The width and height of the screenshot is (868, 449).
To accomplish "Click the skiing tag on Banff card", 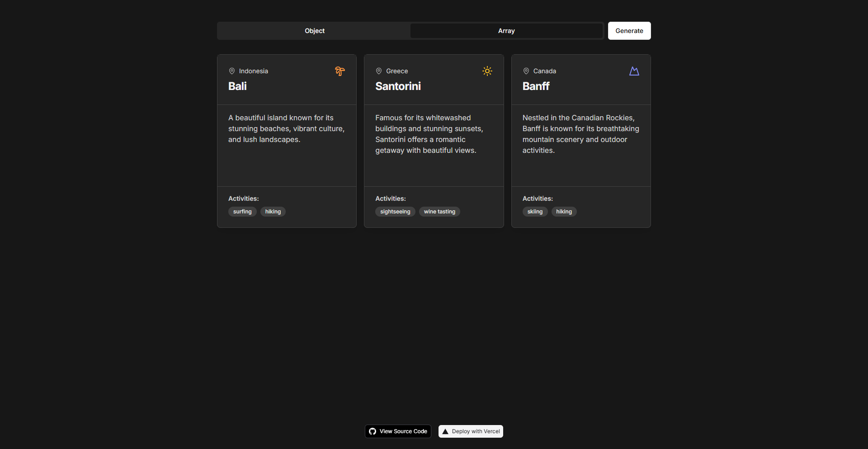I will (x=535, y=212).
